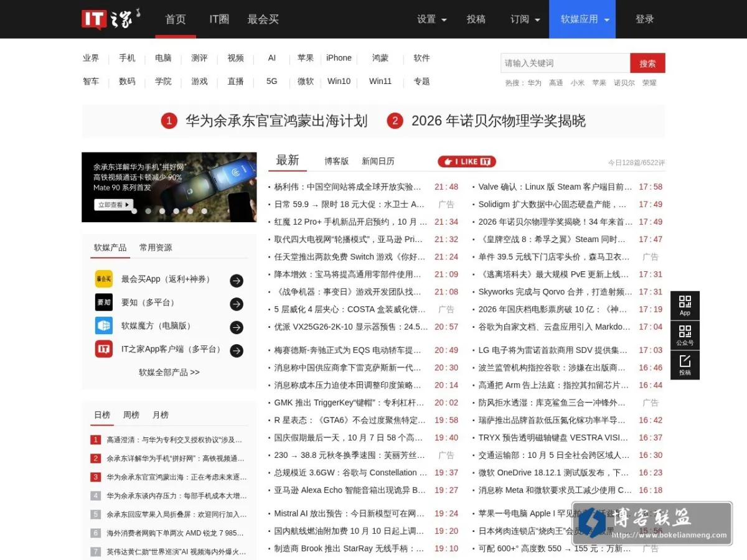Open the 5G category link
Image resolution: width=747 pixels, height=560 pixels.
click(x=272, y=82)
